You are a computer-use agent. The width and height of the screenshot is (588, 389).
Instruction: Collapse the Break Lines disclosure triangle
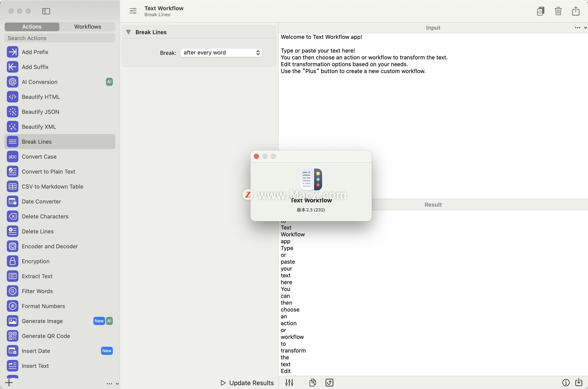coord(129,32)
